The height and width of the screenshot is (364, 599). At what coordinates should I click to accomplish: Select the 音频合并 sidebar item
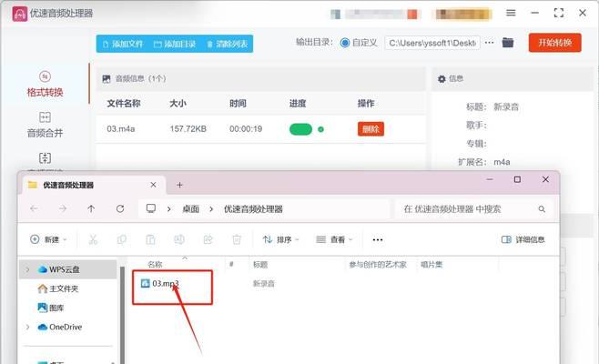coord(46,125)
